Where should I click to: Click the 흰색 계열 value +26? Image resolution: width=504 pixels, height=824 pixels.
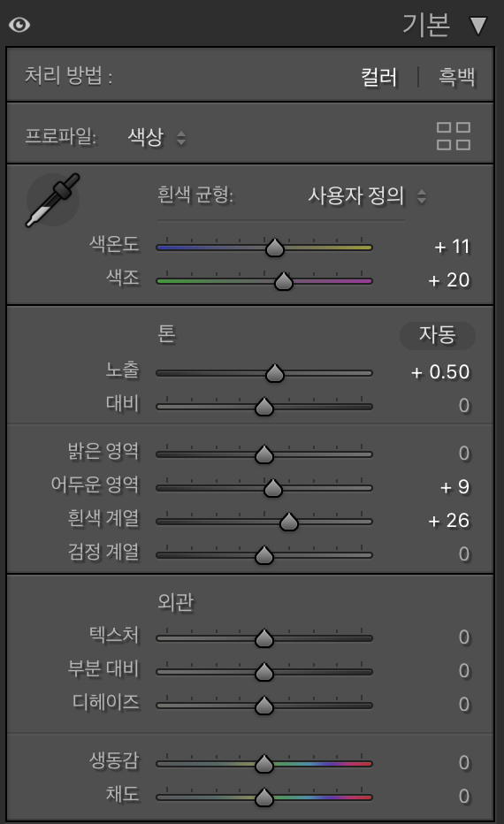449,521
